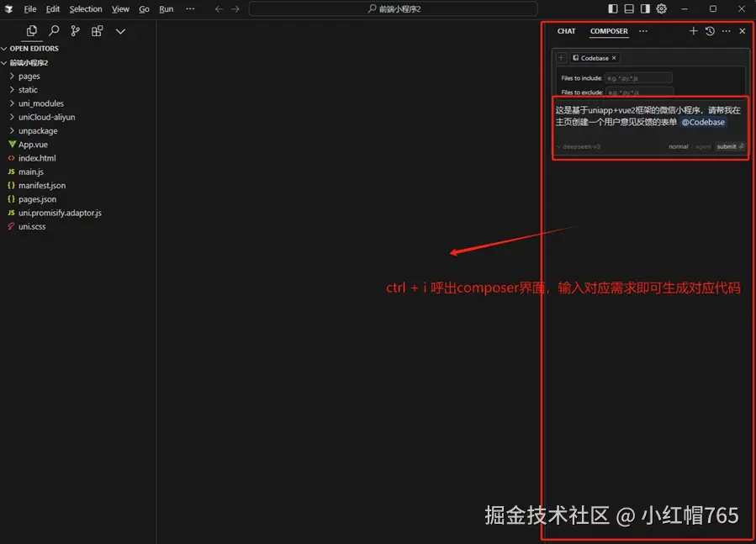Open the Search view icon
This screenshot has height=544, width=756.
54,31
